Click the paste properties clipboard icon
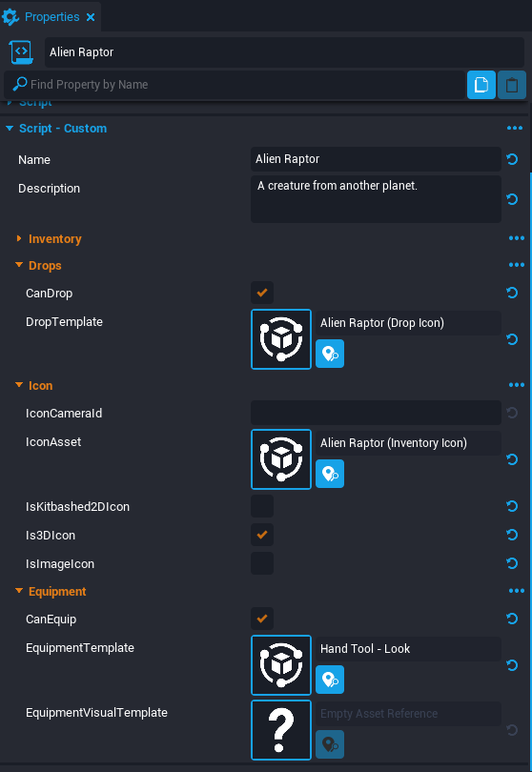The image size is (532, 772). click(512, 85)
